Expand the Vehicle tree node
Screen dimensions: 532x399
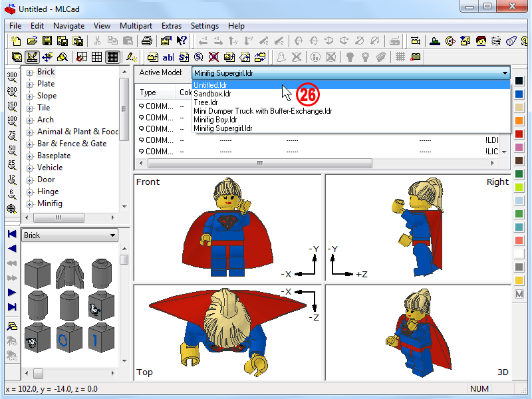click(x=29, y=168)
